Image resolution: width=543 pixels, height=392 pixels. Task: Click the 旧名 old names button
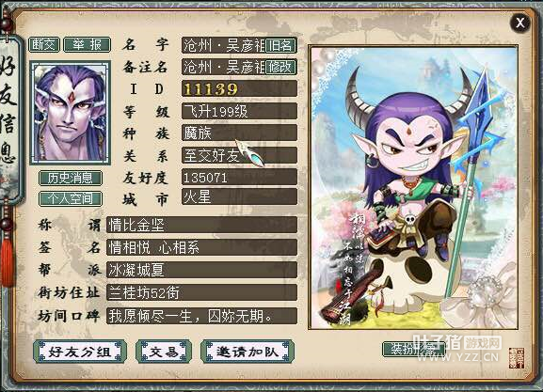pos(280,46)
